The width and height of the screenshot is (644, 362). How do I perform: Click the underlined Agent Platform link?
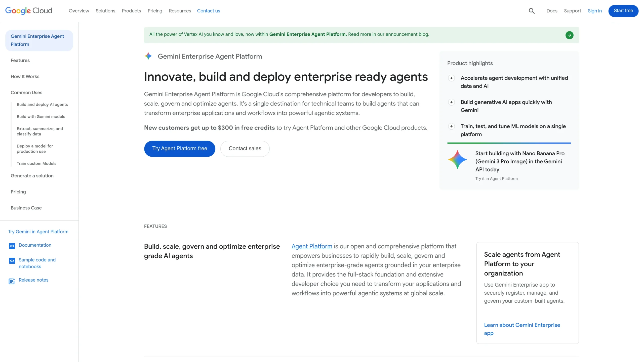pyautogui.click(x=312, y=246)
